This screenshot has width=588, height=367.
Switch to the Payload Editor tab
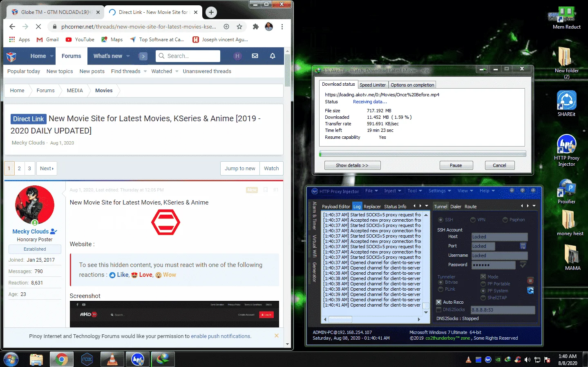tap(336, 207)
